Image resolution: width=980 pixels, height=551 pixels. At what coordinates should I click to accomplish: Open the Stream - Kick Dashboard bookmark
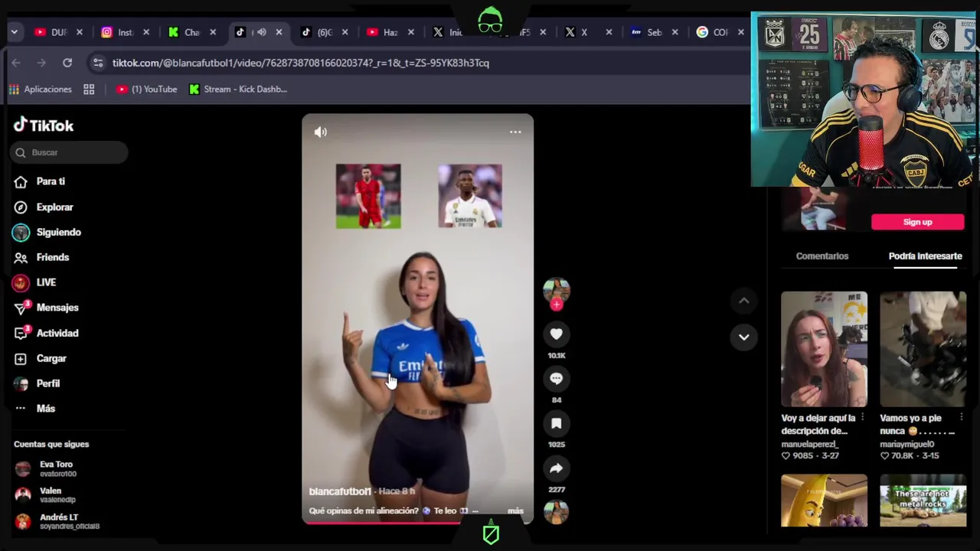tap(238, 90)
